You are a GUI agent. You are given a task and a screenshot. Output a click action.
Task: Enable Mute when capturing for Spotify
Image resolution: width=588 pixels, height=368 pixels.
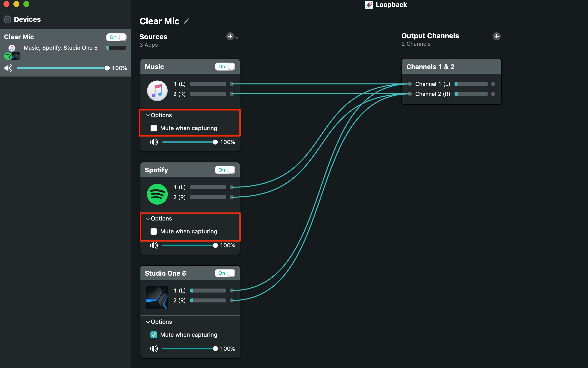(154, 231)
